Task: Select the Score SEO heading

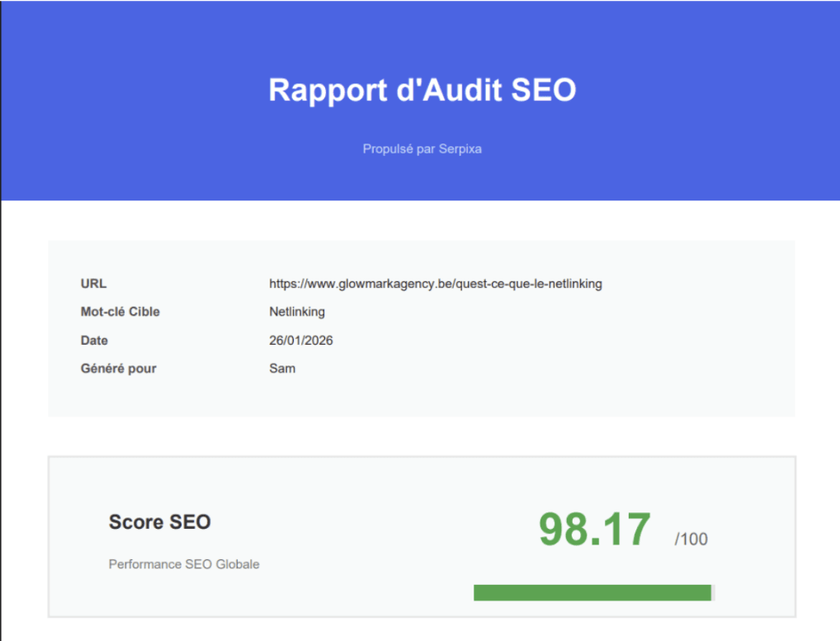Action: tap(158, 522)
